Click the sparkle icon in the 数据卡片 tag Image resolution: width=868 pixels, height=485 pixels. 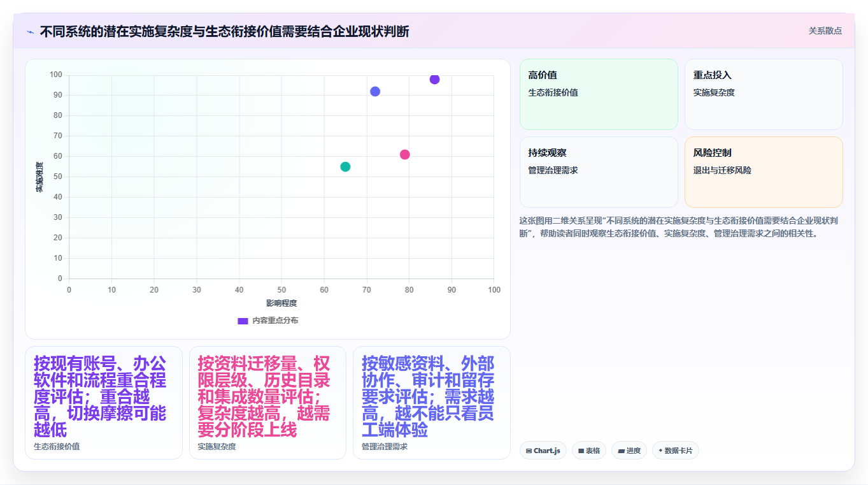[x=660, y=451]
